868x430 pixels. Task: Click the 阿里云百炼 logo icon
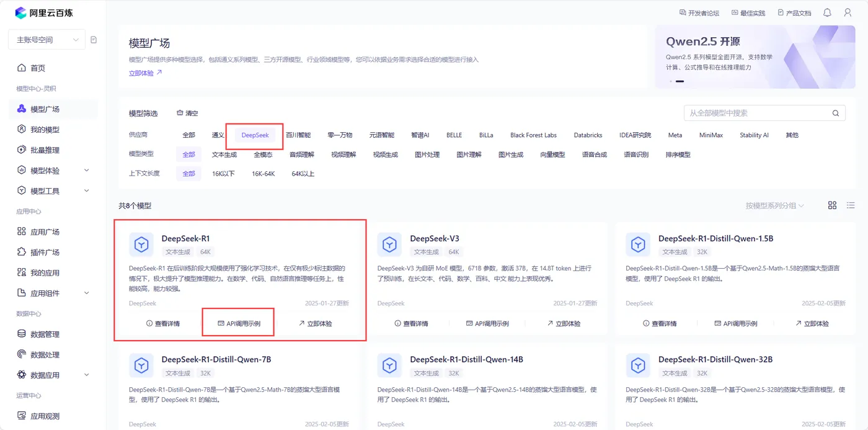(21, 12)
